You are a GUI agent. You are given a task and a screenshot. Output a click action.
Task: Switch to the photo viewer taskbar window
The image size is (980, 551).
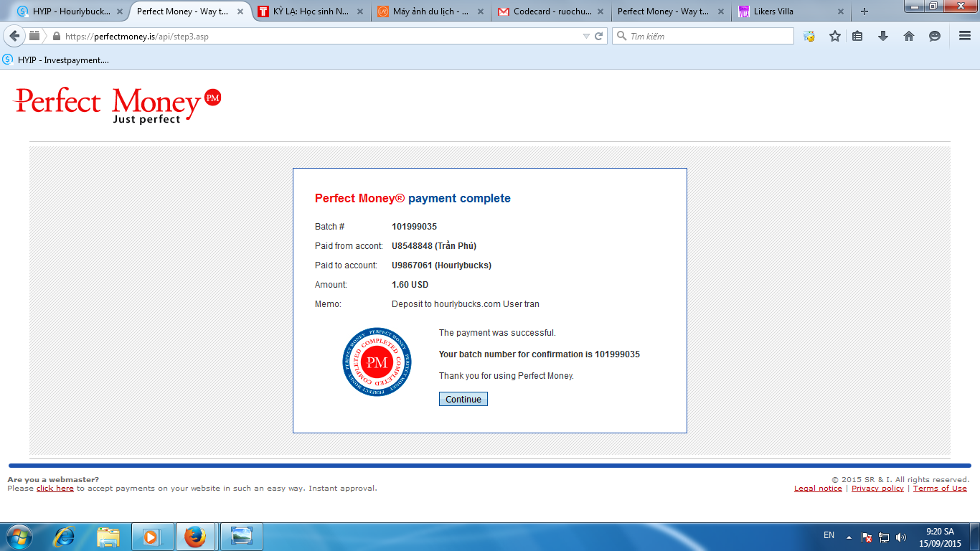pyautogui.click(x=242, y=537)
